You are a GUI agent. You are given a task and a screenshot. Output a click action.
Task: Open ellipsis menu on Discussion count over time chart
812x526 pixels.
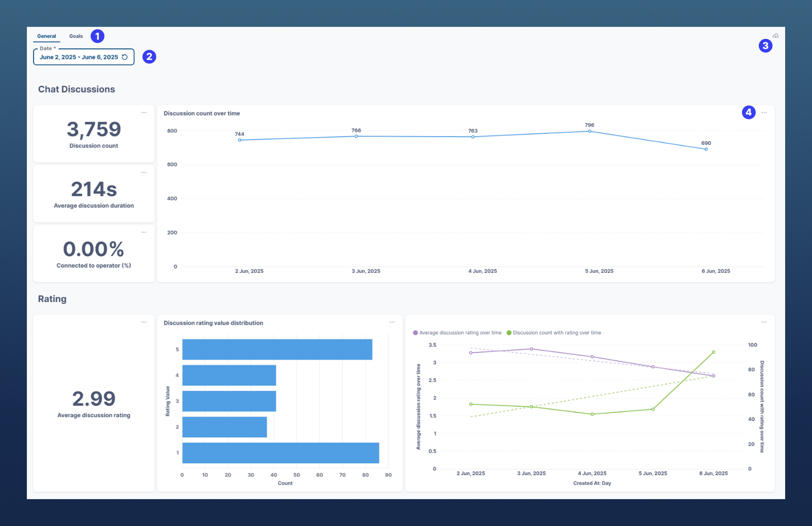765,112
